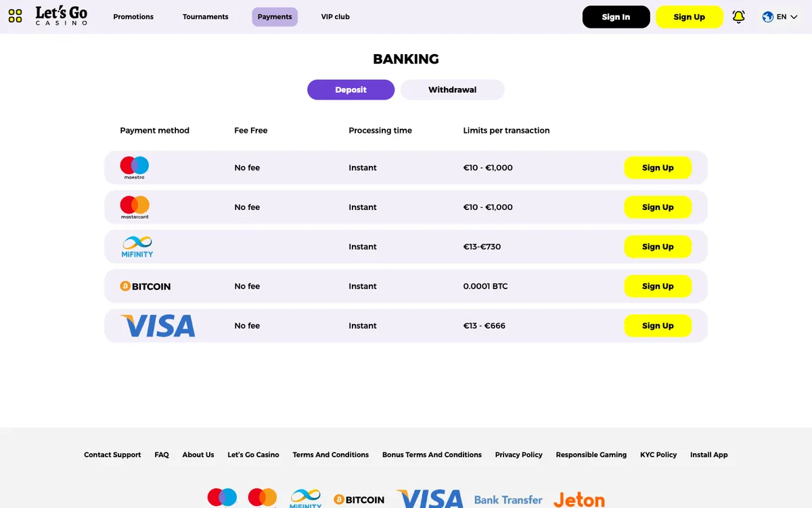Click the Maestro €10 - €1,000 limit
This screenshot has height=508, width=812.
click(x=488, y=167)
